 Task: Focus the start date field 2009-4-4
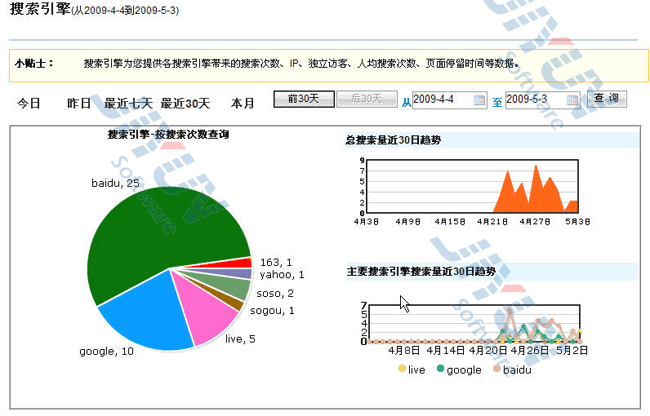[x=440, y=100]
